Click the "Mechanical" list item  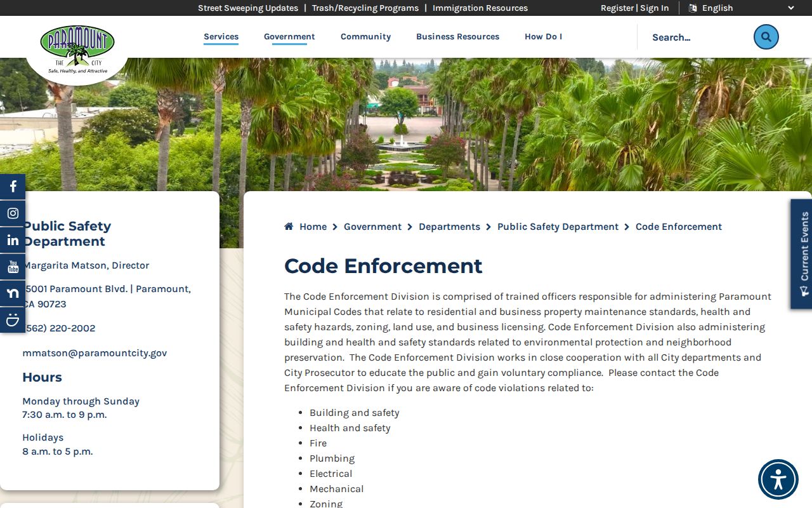(336, 489)
